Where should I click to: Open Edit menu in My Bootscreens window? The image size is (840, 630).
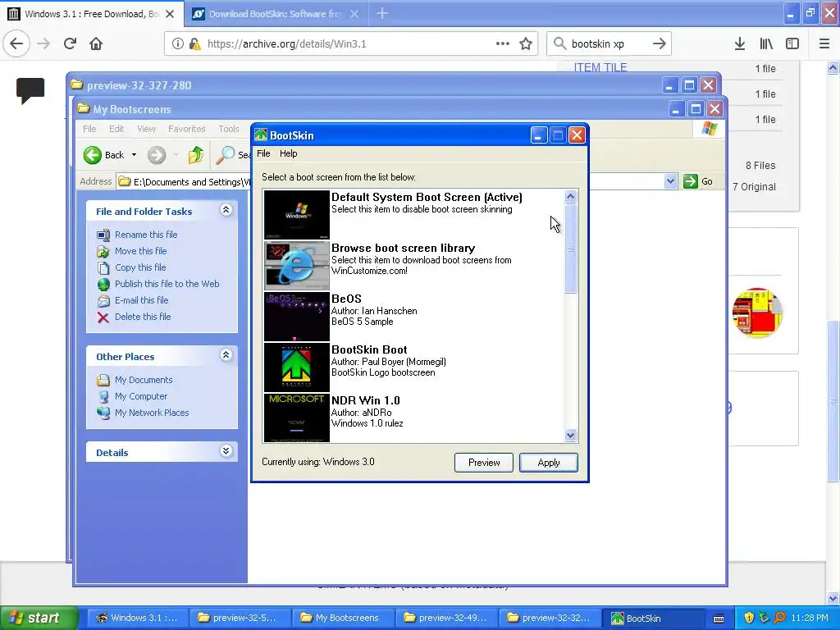pyautogui.click(x=116, y=129)
